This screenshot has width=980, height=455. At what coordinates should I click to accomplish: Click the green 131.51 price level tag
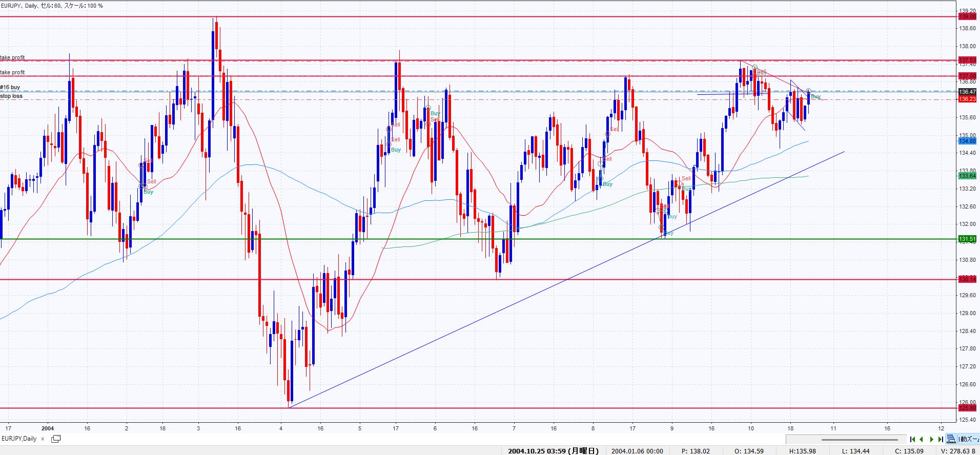click(x=967, y=239)
